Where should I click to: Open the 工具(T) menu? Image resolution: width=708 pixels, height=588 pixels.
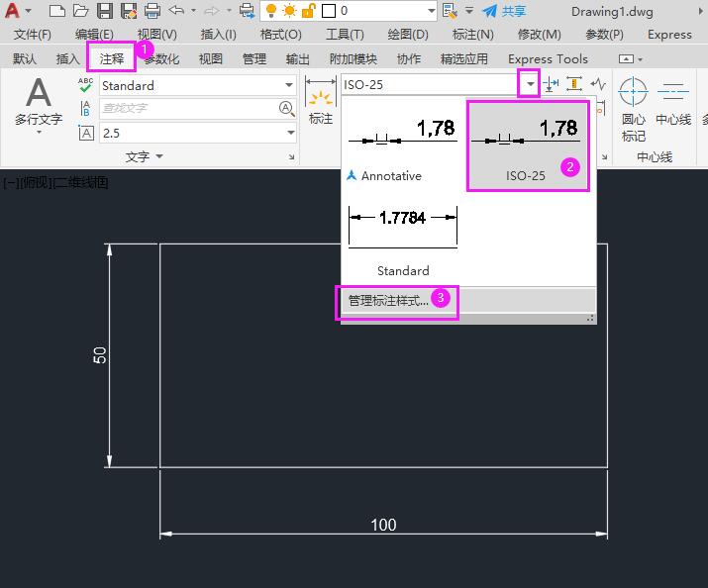345,35
